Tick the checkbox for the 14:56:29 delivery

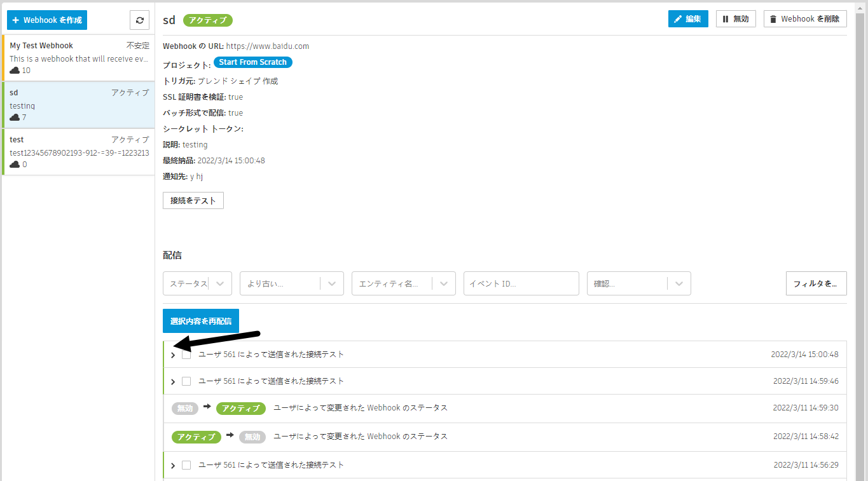point(186,465)
